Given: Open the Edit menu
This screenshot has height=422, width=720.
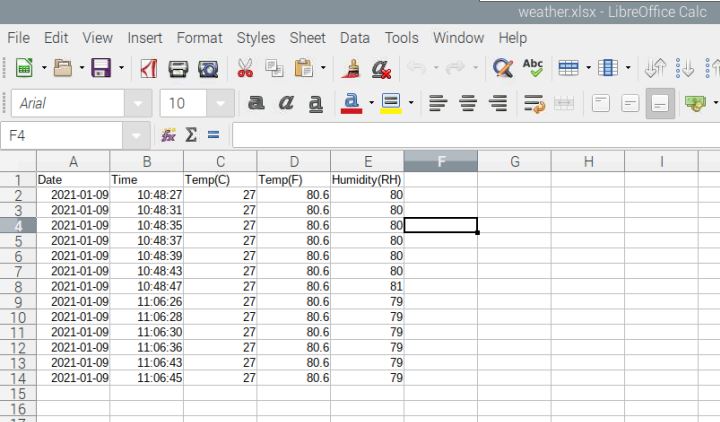Looking at the screenshot, I should (x=56, y=38).
